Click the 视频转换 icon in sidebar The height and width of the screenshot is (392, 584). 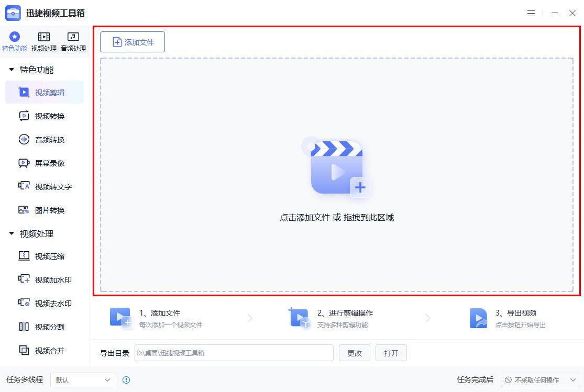[x=24, y=116]
